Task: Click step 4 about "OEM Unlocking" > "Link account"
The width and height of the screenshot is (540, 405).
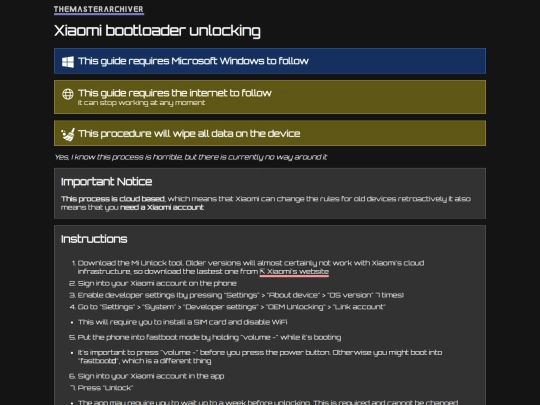Action: coord(231,307)
